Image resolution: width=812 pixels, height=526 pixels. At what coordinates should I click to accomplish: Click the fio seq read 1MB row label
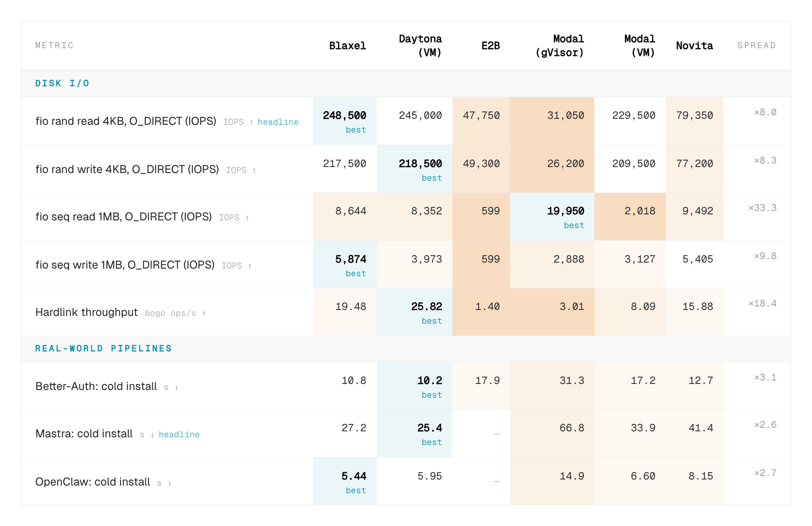point(123,217)
